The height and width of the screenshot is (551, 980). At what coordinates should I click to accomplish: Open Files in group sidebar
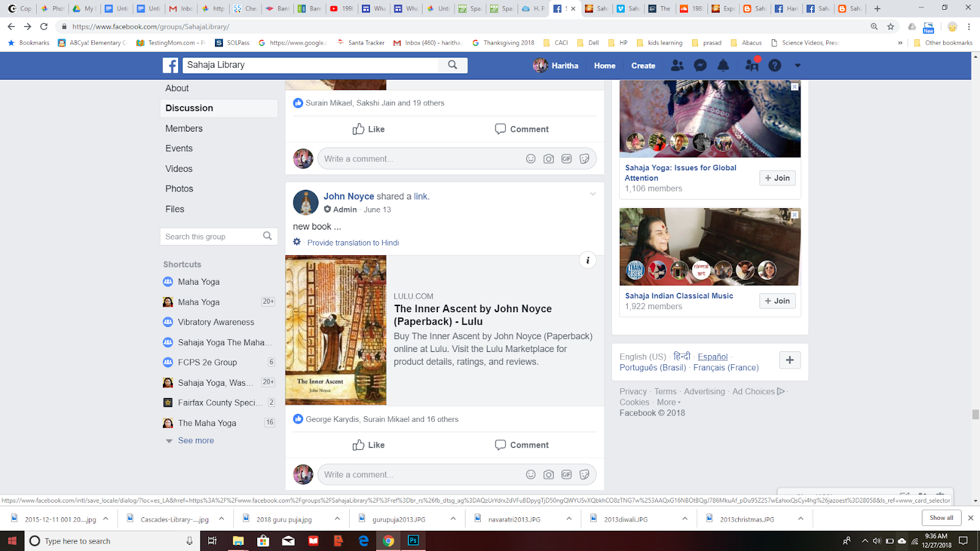point(175,209)
